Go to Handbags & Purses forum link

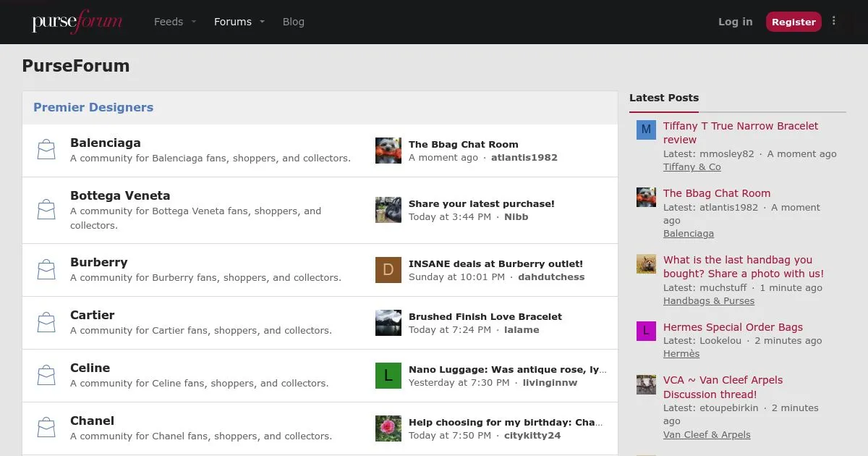(x=709, y=300)
